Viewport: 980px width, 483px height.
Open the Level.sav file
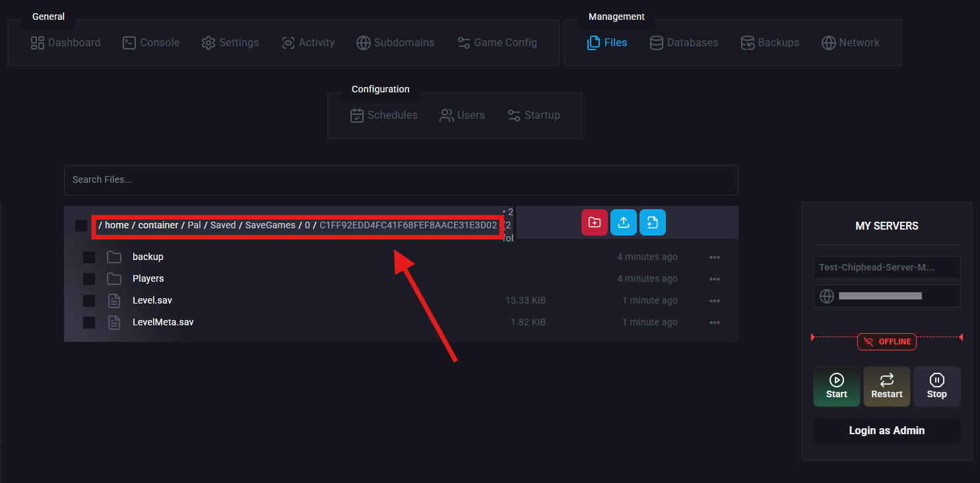pos(152,301)
